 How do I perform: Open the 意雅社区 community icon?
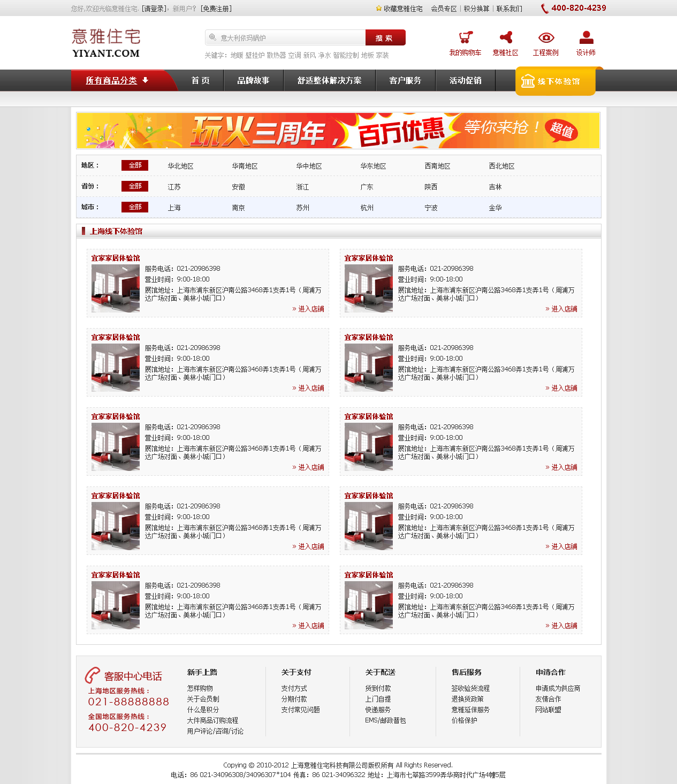click(x=505, y=37)
